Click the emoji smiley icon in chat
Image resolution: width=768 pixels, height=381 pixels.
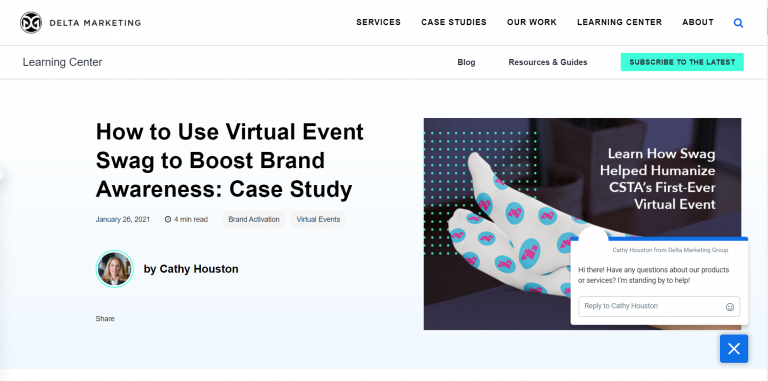730,307
